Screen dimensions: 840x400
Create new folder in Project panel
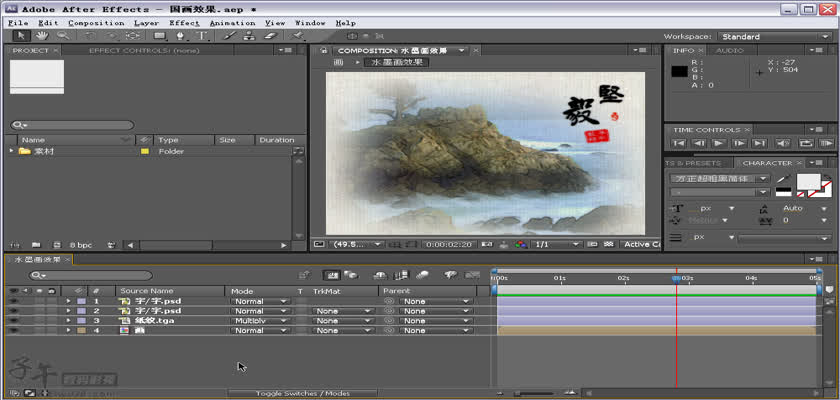(36, 245)
